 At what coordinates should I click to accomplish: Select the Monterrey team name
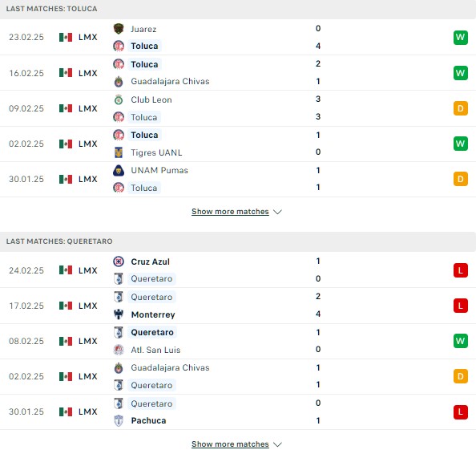point(153,314)
